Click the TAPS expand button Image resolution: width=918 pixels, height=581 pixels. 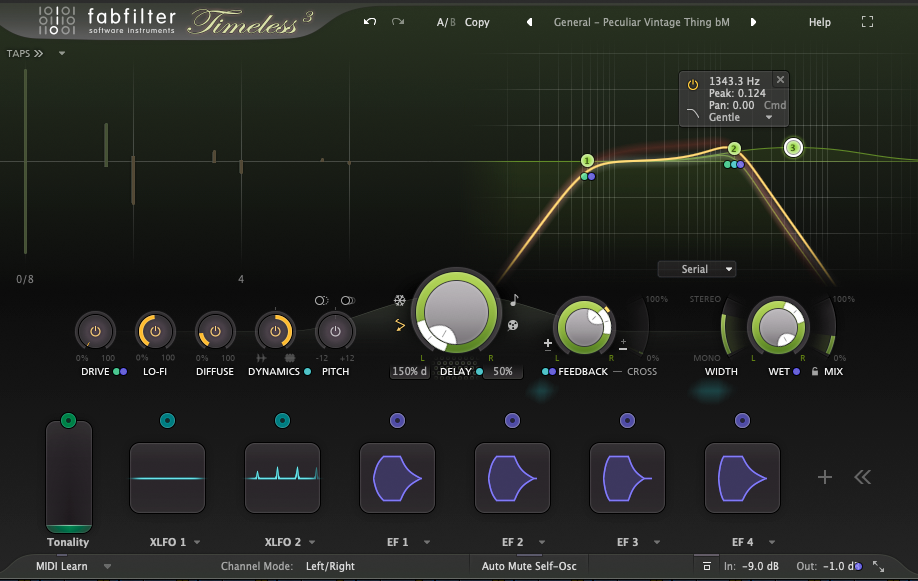pos(25,53)
